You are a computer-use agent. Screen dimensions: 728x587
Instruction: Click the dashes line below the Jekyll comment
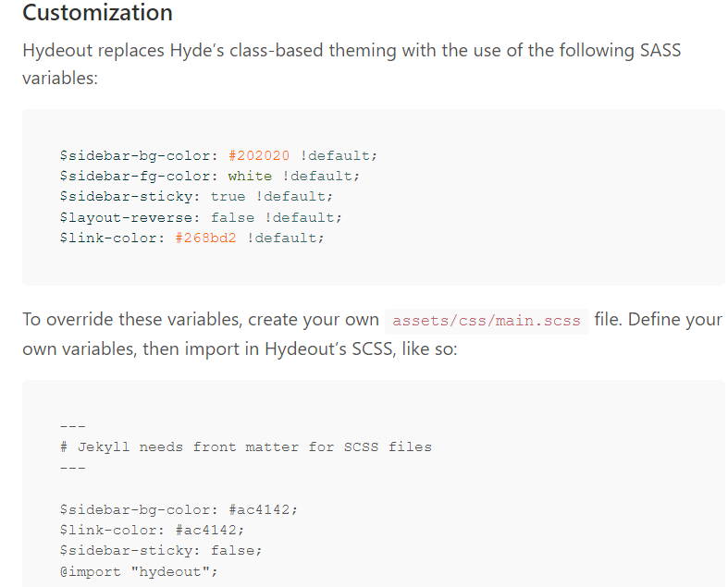point(72,468)
